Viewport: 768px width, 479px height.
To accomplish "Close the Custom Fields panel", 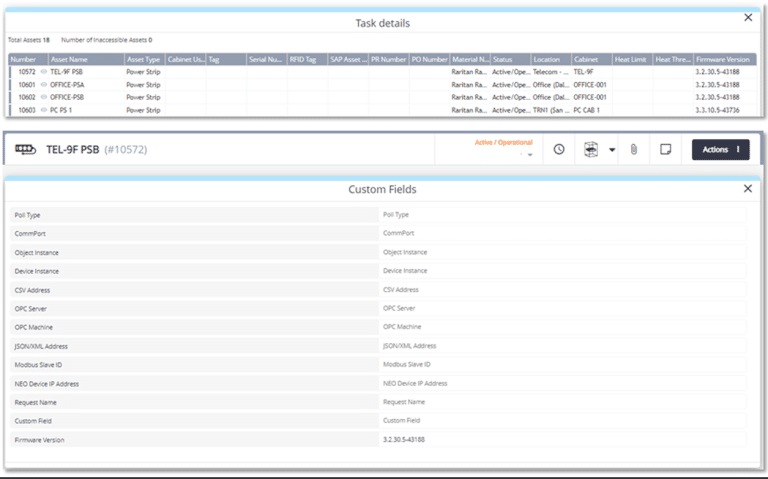I will coord(748,188).
